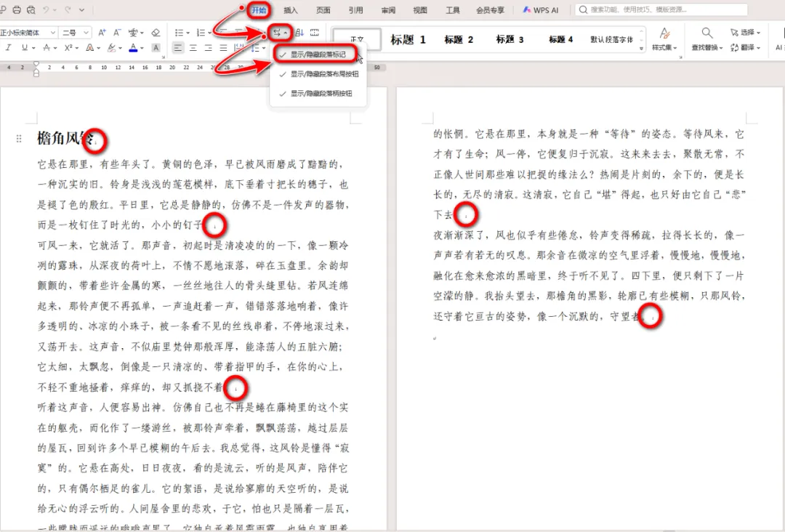This screenshot has width=785, height=532.
Task: Open the 翻译 dropdown
Action: (x=745, y=47)
